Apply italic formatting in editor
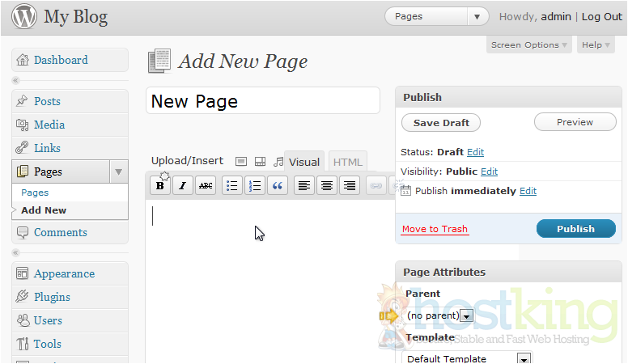The height and width of the screenshot is (364, 628). 183,186
